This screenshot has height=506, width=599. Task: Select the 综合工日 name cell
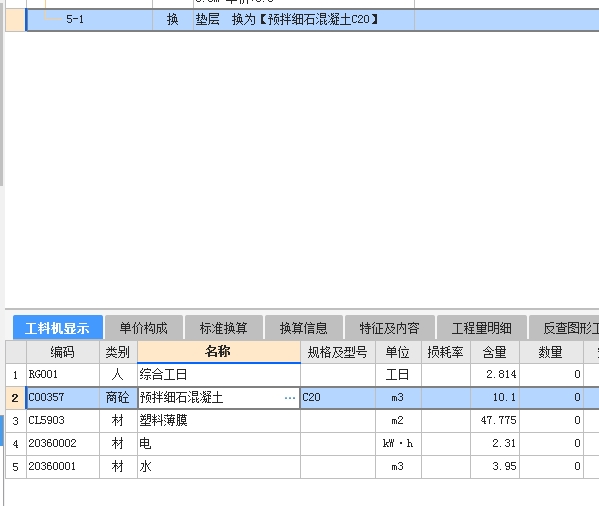(x=219, y=375)
